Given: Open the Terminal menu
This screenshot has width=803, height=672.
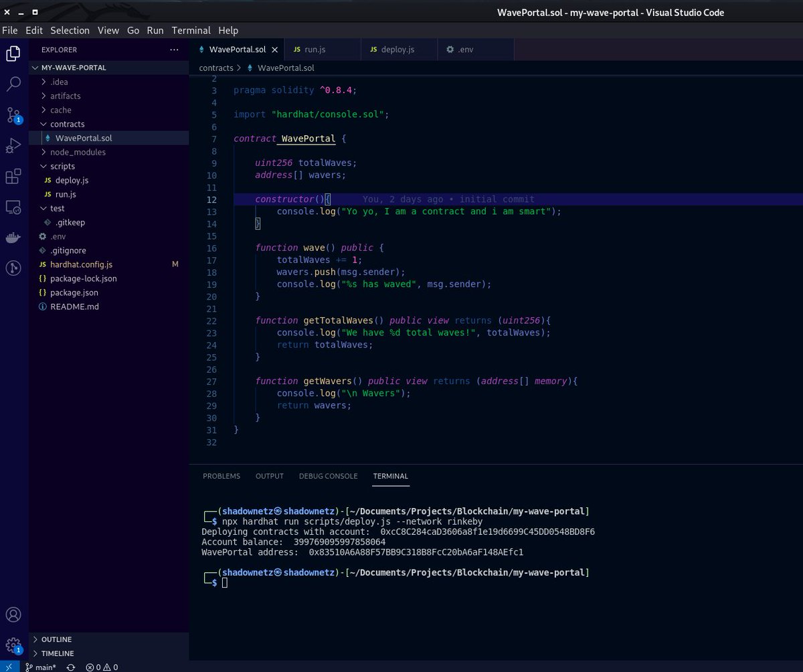Looking at the screenshot, I should click(191, 30).
